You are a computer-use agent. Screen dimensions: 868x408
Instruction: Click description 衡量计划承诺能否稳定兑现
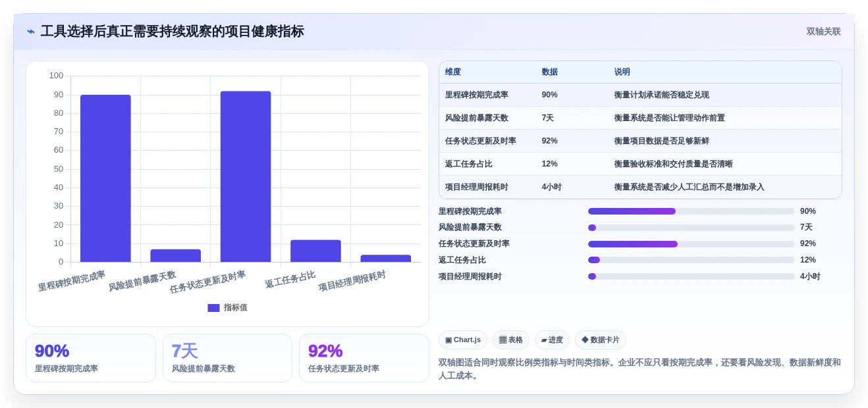[662, 95]
